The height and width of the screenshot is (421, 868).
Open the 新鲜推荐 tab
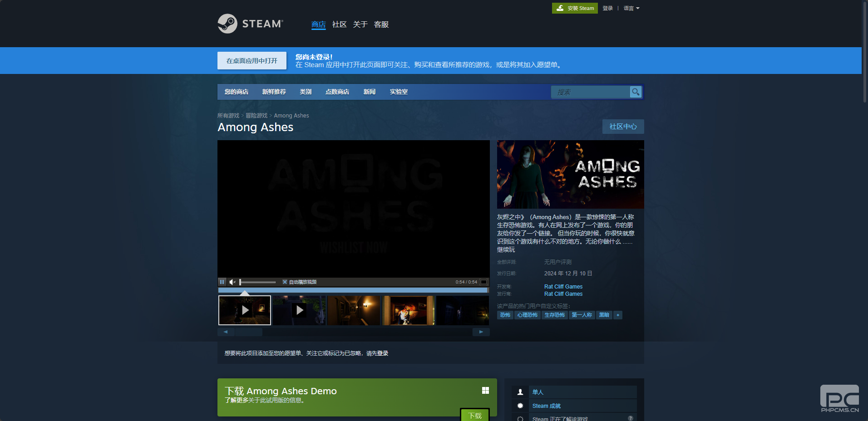coord(274,92)
